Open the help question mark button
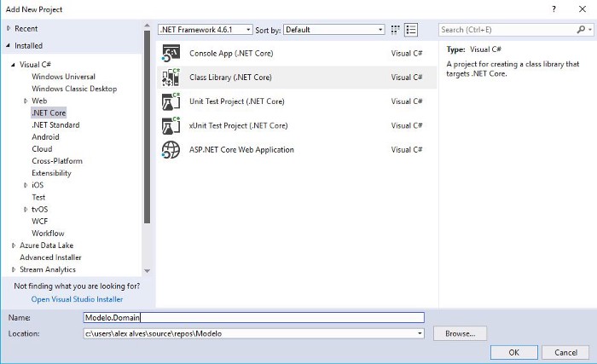This screenshot has height=364, width=597. [554, 9]
